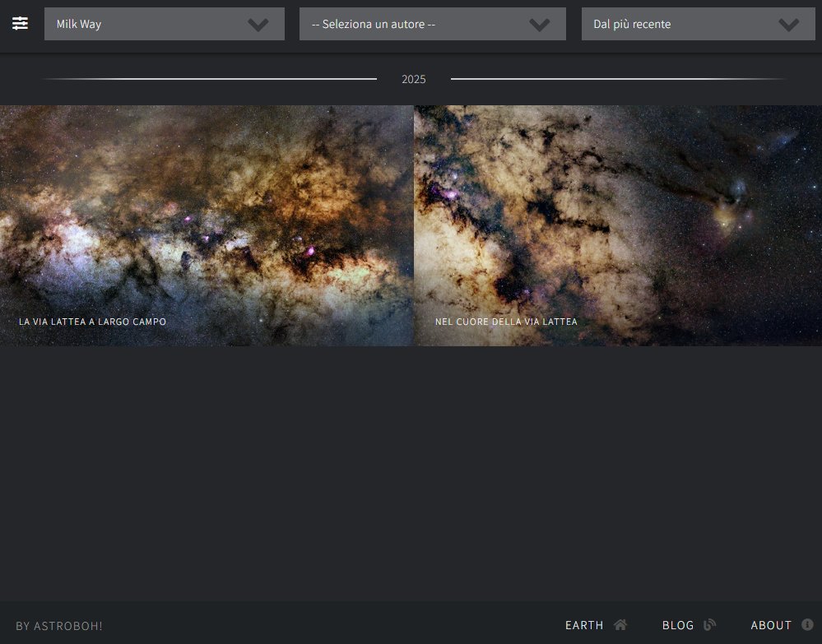Click the chevron arrow in the sort selector

(x=789, y=25)
